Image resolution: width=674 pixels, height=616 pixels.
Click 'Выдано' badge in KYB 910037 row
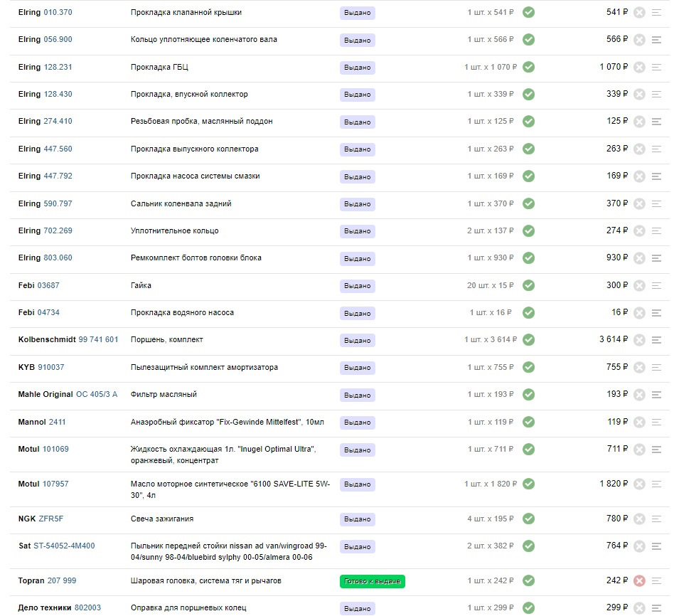point(357,368)
